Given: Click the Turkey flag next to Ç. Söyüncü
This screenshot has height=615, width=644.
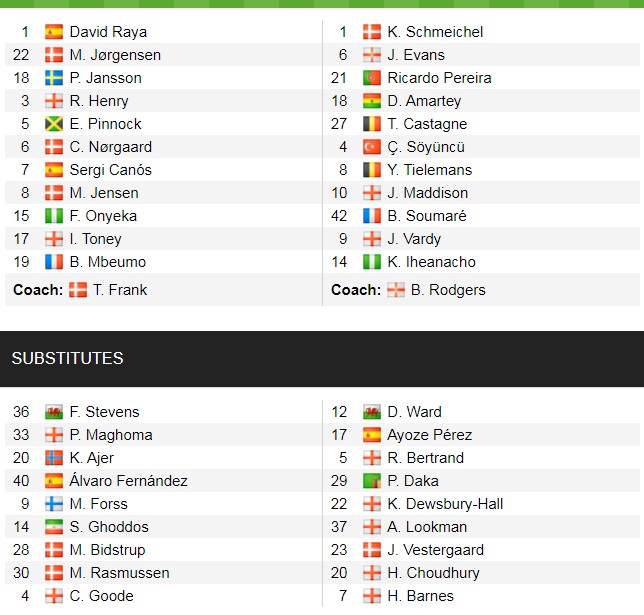Looking at the screenshot, I should tap(372, 147).
